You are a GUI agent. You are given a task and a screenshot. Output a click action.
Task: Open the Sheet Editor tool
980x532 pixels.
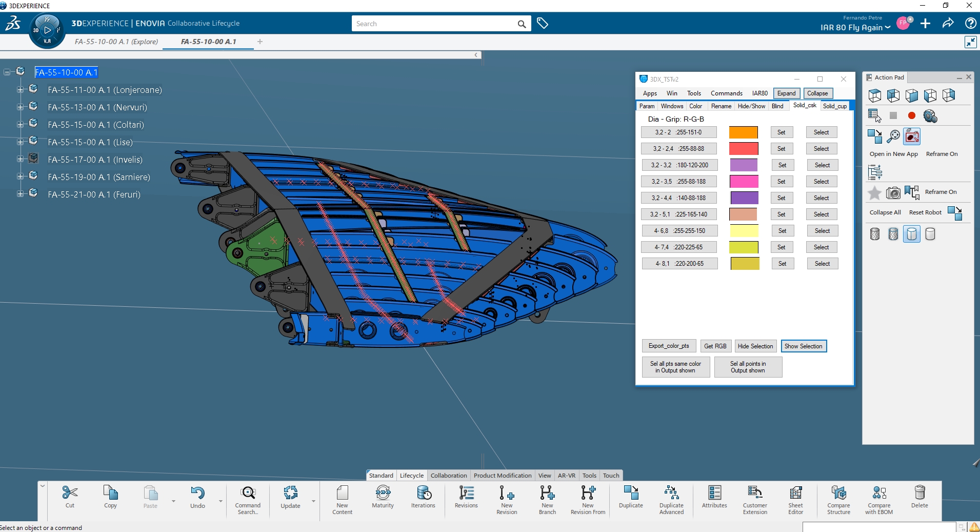795,493
